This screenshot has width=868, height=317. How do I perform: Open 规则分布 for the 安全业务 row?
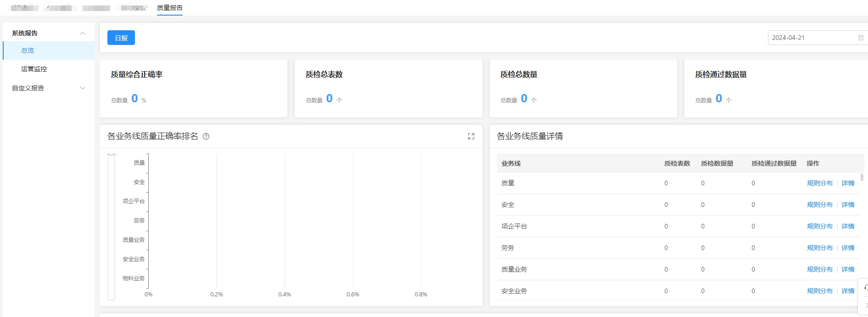[819, 291]
